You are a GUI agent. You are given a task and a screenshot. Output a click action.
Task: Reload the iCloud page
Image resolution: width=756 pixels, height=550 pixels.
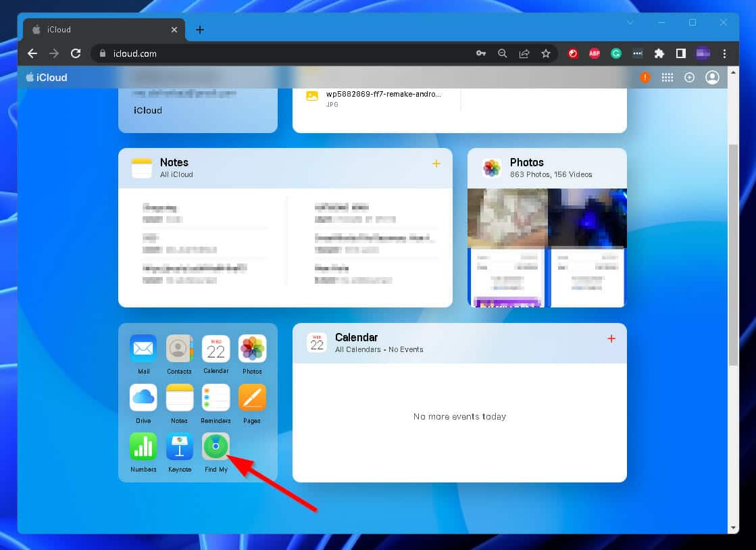pyautogui.click(x=76, y=53)
